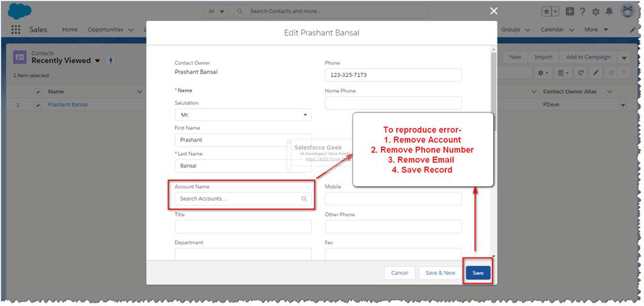Refresh the list view

click(580, 73)
